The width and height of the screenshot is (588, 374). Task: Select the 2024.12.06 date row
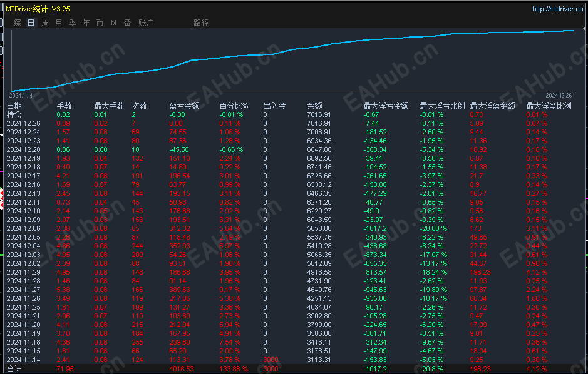[x=23, y=228]
